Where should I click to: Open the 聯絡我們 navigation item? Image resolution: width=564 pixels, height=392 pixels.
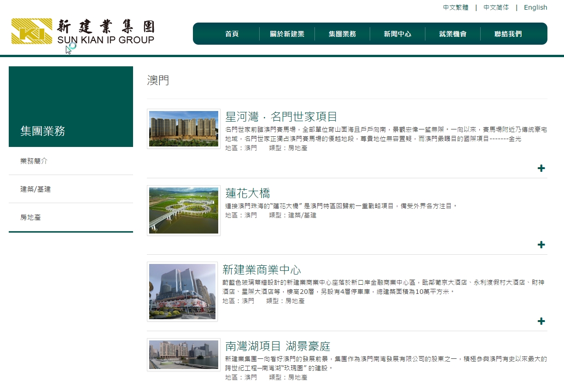[508, 34]
